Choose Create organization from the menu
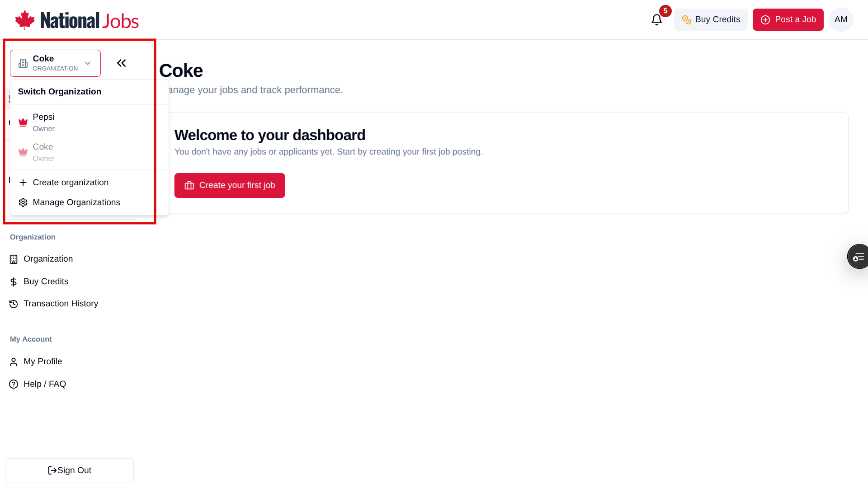The height and width of the screenshot is (488, 868). coord(90,183)
